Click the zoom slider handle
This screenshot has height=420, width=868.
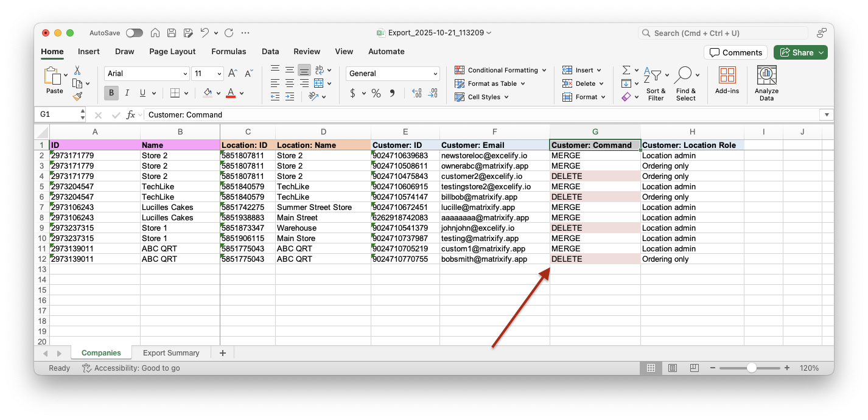click(752, 368)
